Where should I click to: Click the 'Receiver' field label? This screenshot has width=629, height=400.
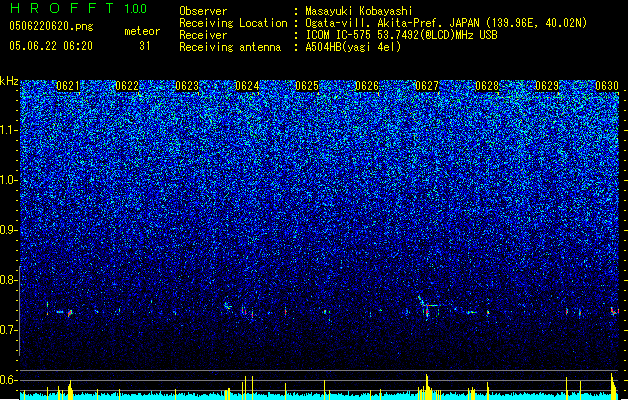(203, 35)
